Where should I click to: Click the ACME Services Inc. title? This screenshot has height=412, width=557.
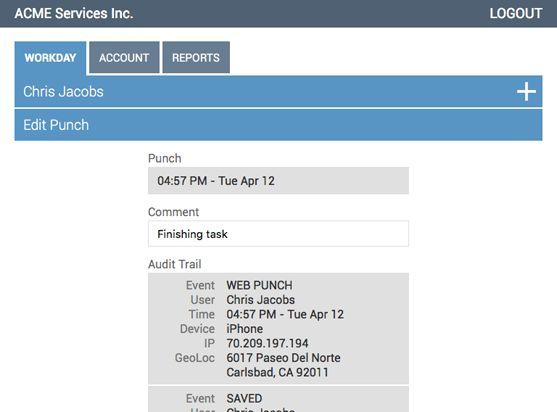coord(74,13)
